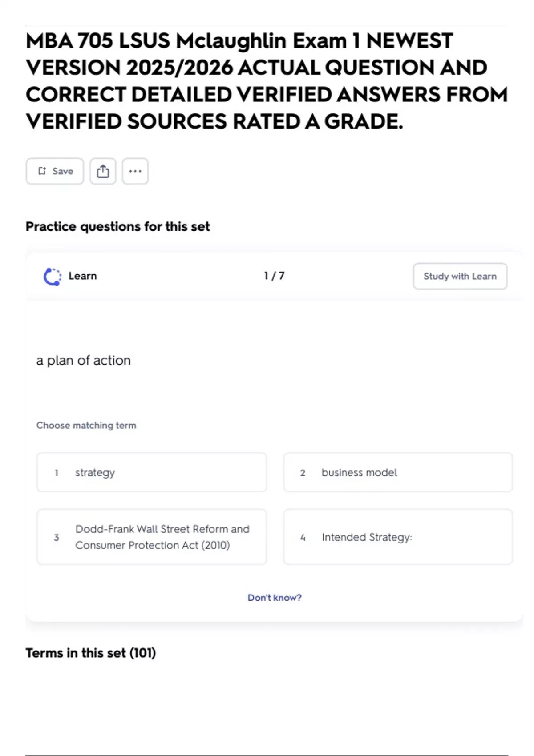Pick the Dodd-Frank Wall Street Reform answer
Screen dimensions: 534x756
coord(151,537)
